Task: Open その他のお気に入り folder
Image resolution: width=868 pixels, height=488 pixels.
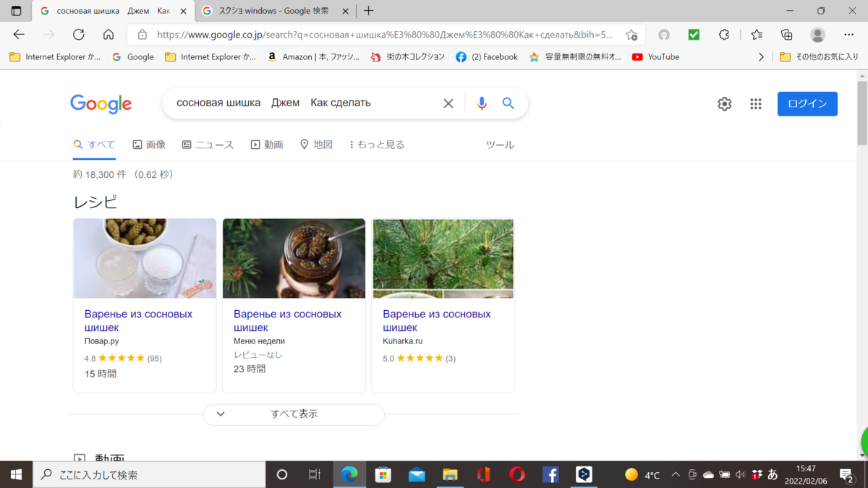Action: pyautogui.click(x=819, y=56)
